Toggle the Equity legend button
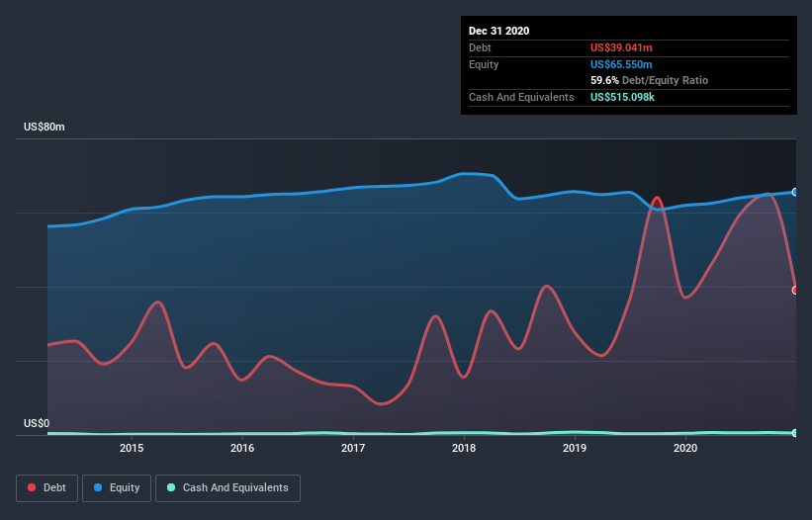Screen dimensions: 812x520 coord(117,488)
